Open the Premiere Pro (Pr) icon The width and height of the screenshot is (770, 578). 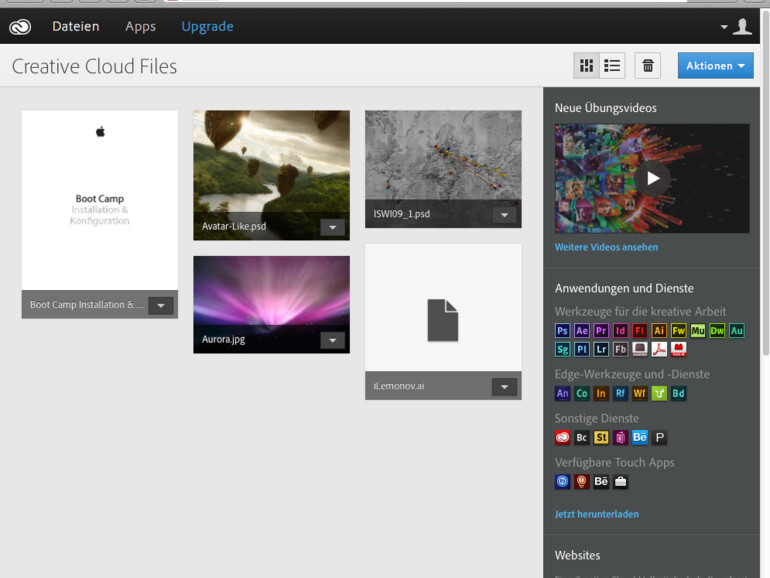tap(601, 330)
